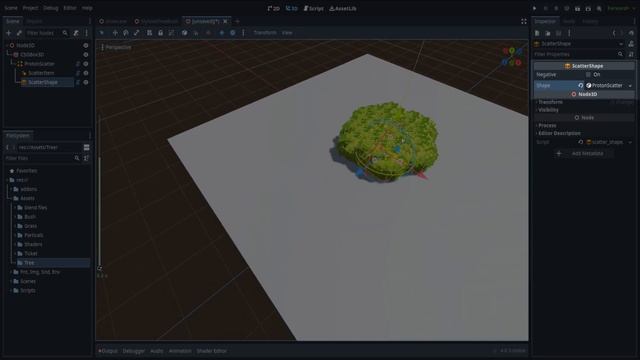Sort files in the FileSystem dock
The height and width of the screenshot is (360, 640).
tap(86, 158)
